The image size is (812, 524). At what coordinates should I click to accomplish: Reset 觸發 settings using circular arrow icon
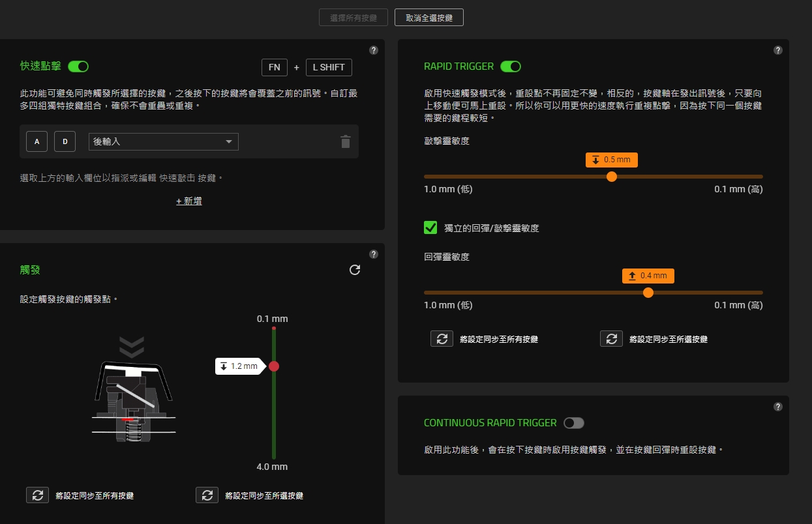tap(354, 270)
